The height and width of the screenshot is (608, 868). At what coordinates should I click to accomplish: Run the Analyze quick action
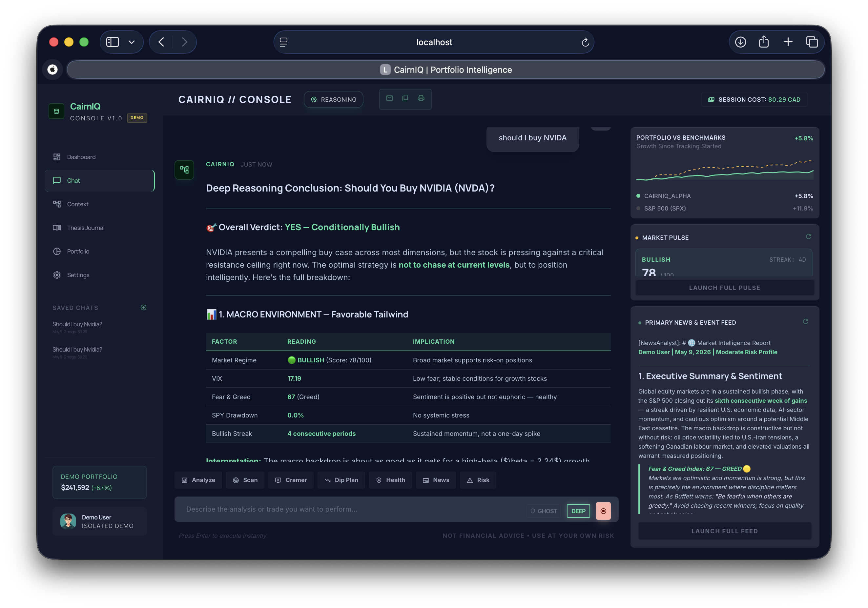pyautogui.click(x=198, y=480)
